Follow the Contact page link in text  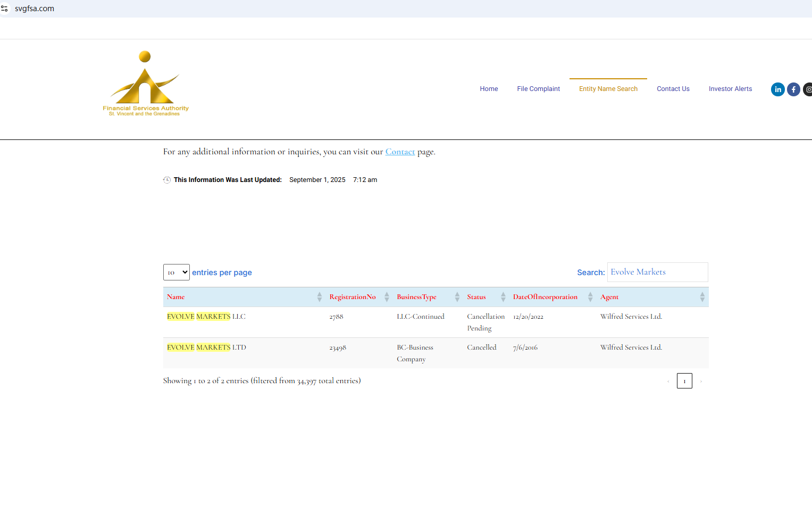400,152
